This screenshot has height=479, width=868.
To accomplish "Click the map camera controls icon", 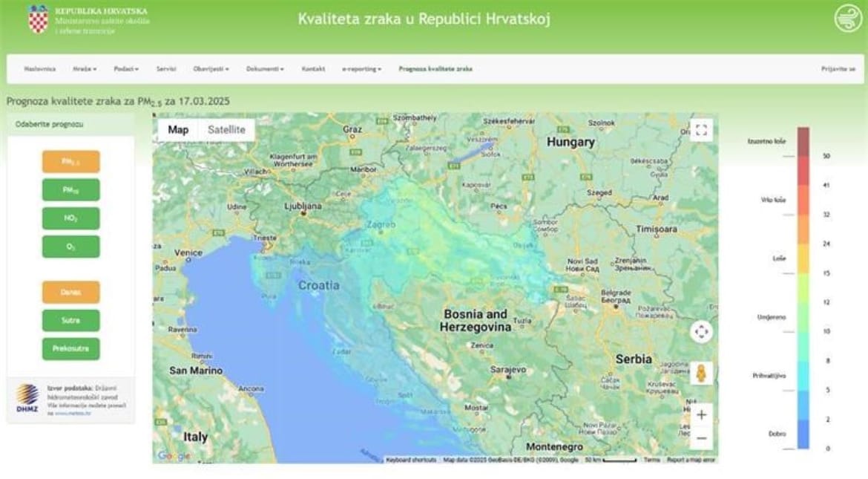I will [x=701, y=331].
